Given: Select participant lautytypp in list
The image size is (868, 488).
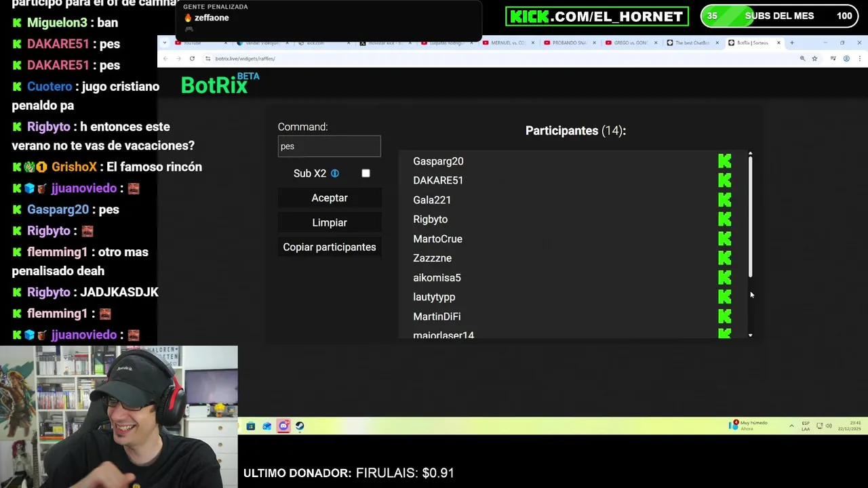Looking at the screenshot, I should click(x=434, y=297).
